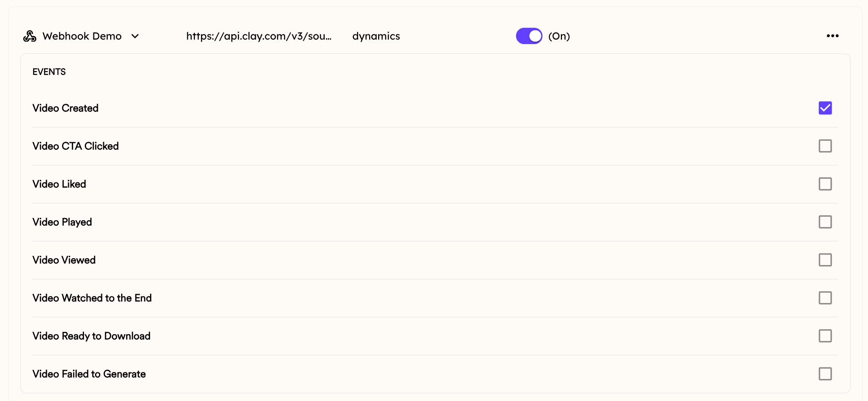Uncheck the Video Created event checkbox

(825, 108)
